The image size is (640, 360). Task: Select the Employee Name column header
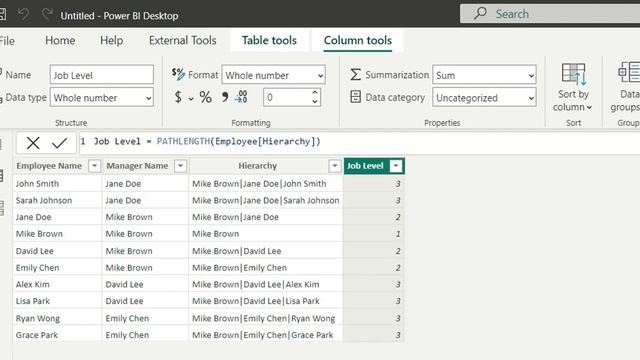pyautogui.click(x=49, y=166)
